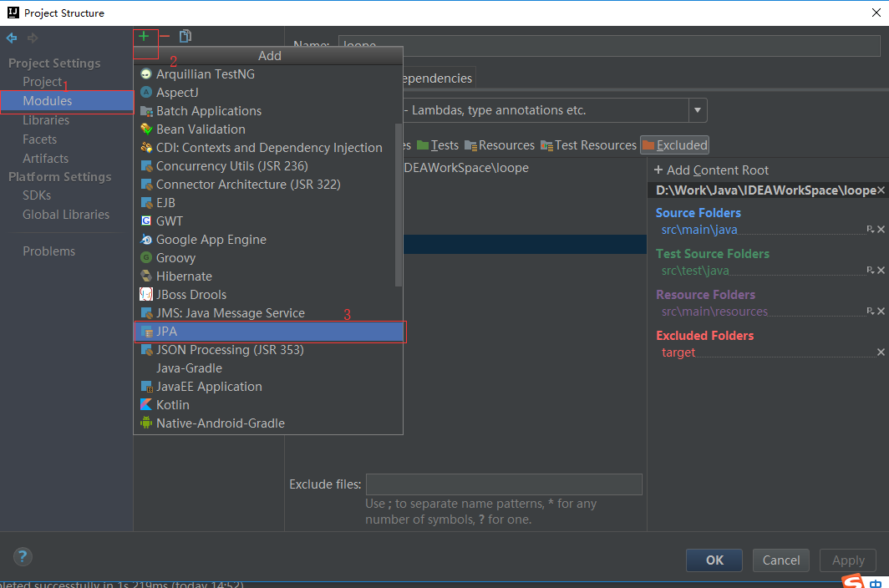Click the Add popup list scrollbar

click(398, 204)
